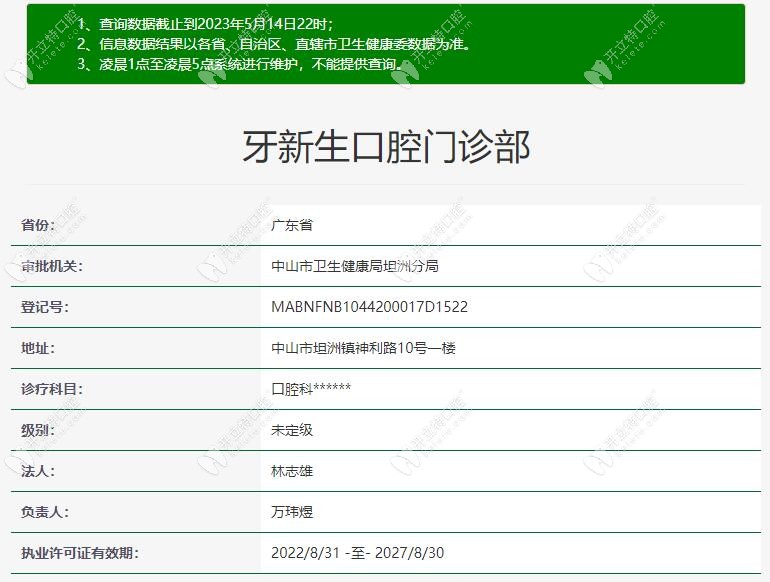Select the '负责人:' label

[45, 512]
